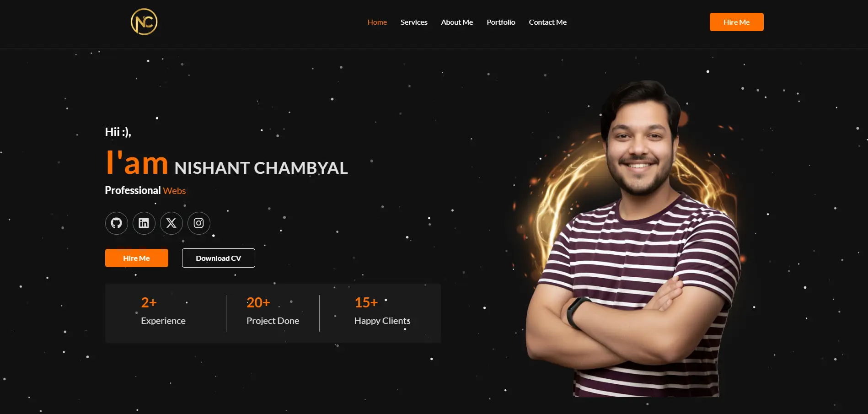Open the GitHub profile icon

(x=117, y=223)
